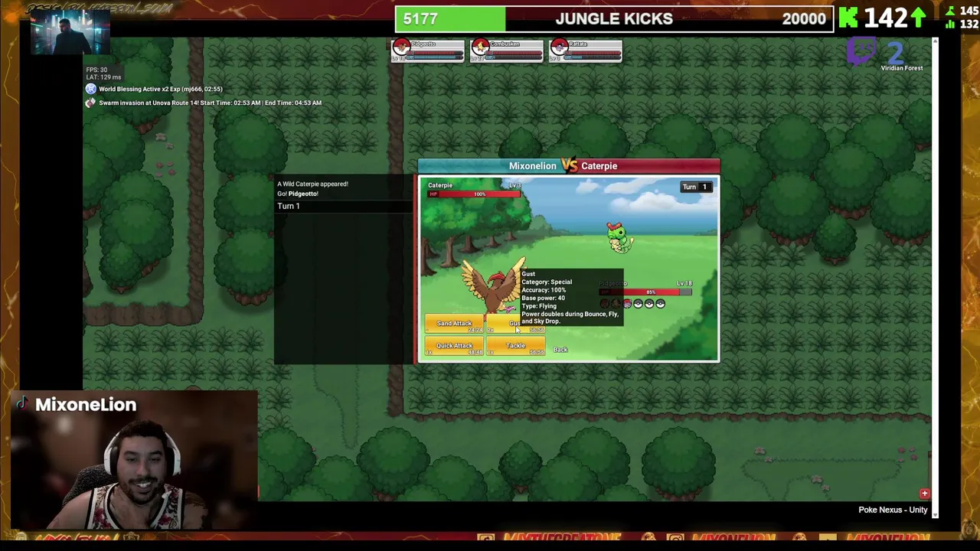Click the wild Caterpie sprite
This screenshot has height=551, width=980.
(x=619, y=237)
